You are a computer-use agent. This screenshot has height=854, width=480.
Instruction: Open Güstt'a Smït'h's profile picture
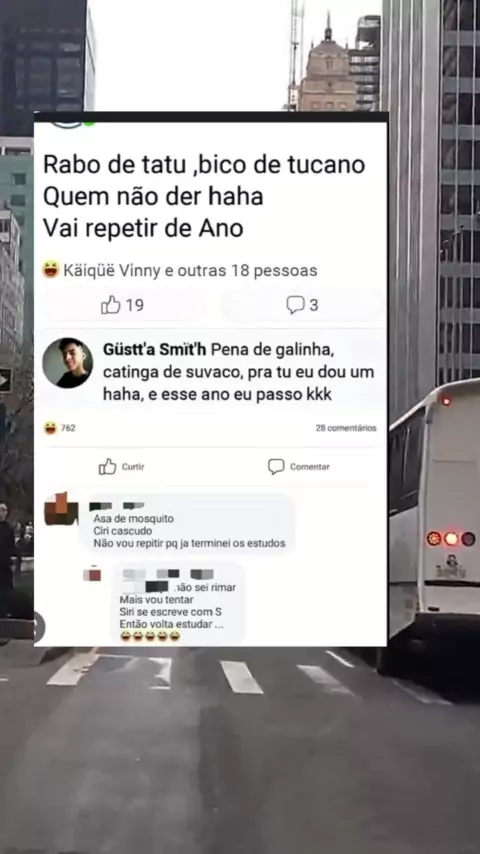pyautogui.click(x=68, y=363)
